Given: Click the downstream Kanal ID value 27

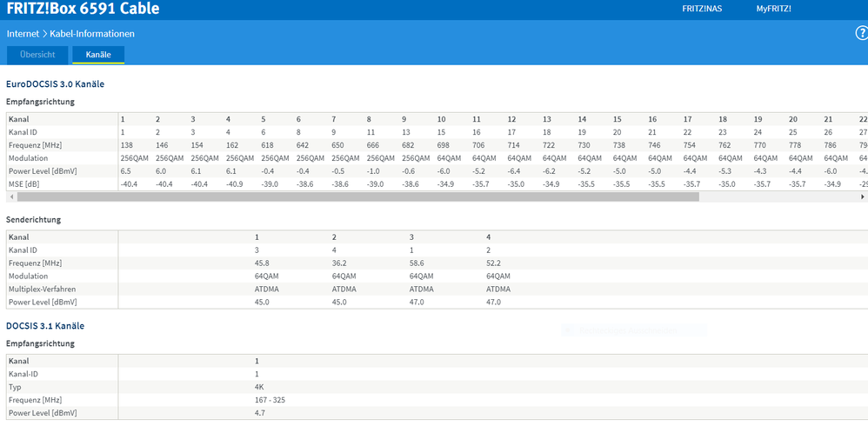Looking at the screenshot, I should tap(863, 132).
